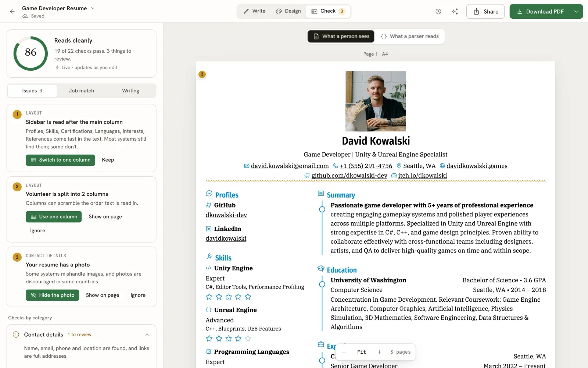Screen dimensions: 588x368
Task: Click Switch to one column button
Action: (x=60, y=160)
